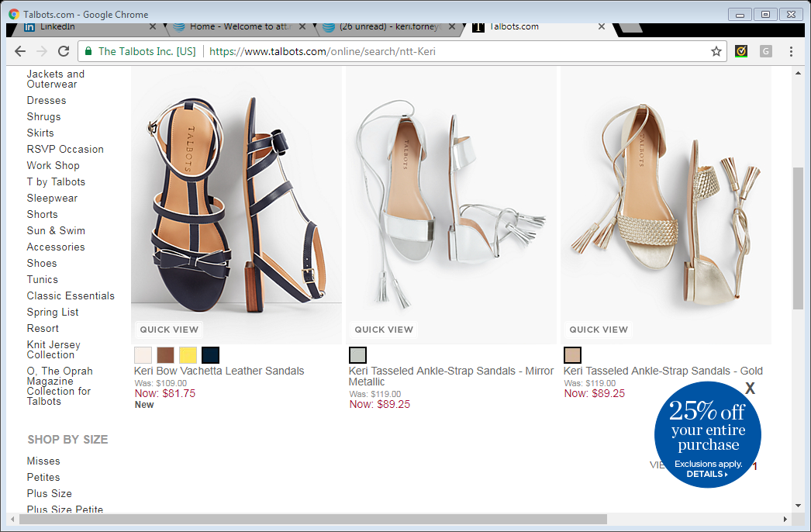The image size is (811, 532).
Task: Open the Work Shop category
Action: [x=53, y=166]
